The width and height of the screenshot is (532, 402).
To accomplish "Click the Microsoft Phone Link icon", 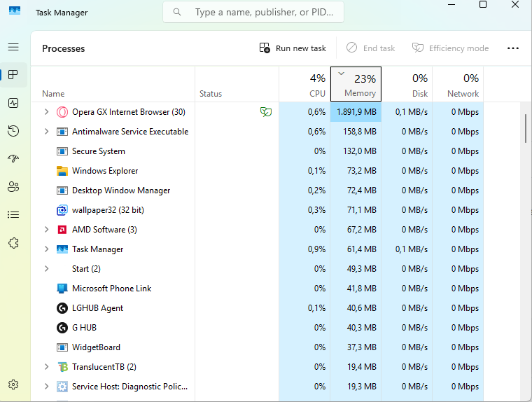I will click(62, 289).
